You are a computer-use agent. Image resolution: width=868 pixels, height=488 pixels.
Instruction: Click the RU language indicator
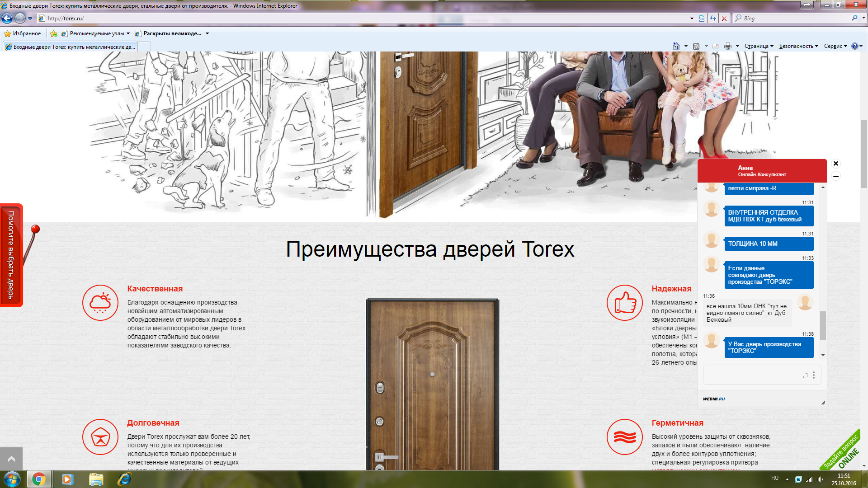pos(775,478)
